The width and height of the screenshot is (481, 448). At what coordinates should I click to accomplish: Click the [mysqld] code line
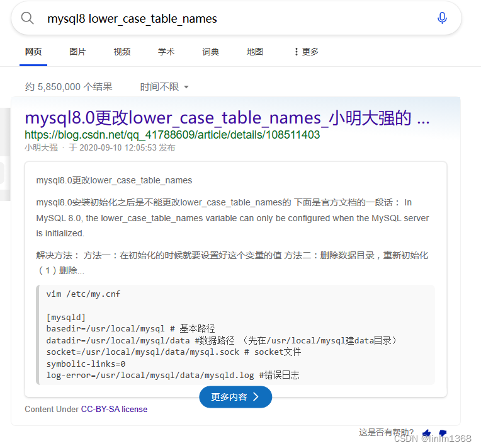(x=66, y=317)
